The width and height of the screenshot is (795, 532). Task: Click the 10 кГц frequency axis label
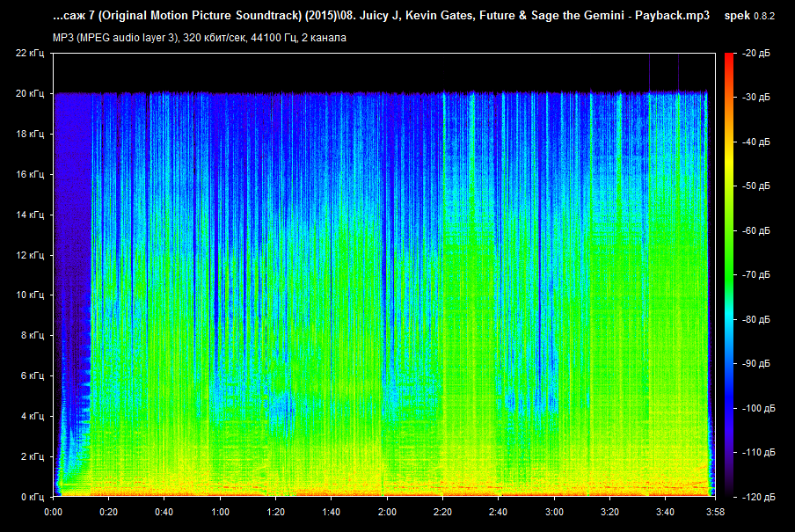click(28, 295)
